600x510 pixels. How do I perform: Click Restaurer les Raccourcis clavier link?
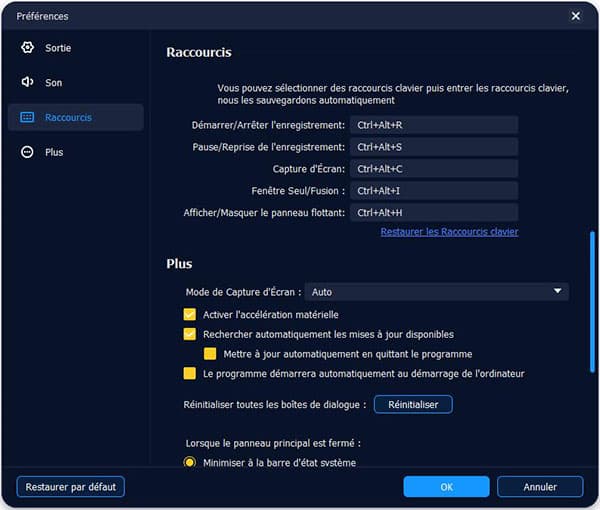coord(449,232)
